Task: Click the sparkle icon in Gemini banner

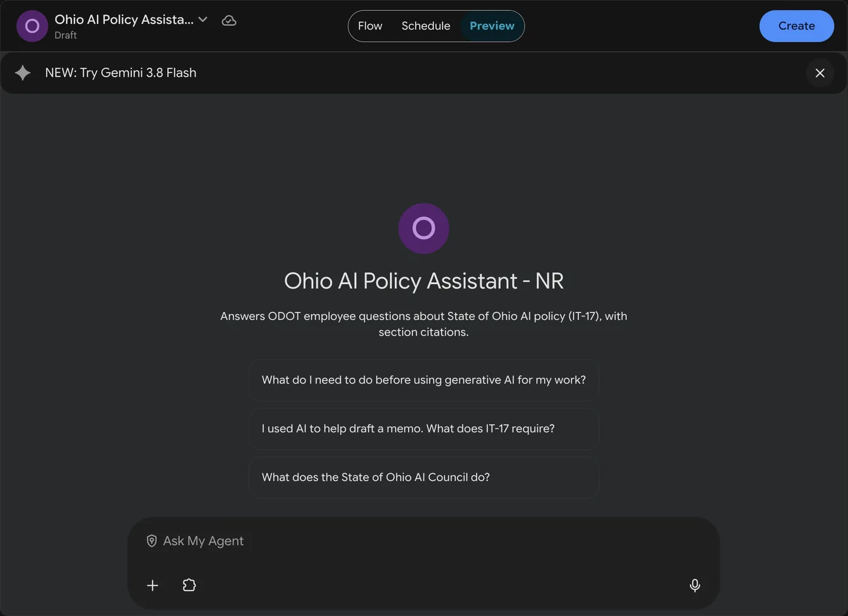Action: [x=23, y=73]
